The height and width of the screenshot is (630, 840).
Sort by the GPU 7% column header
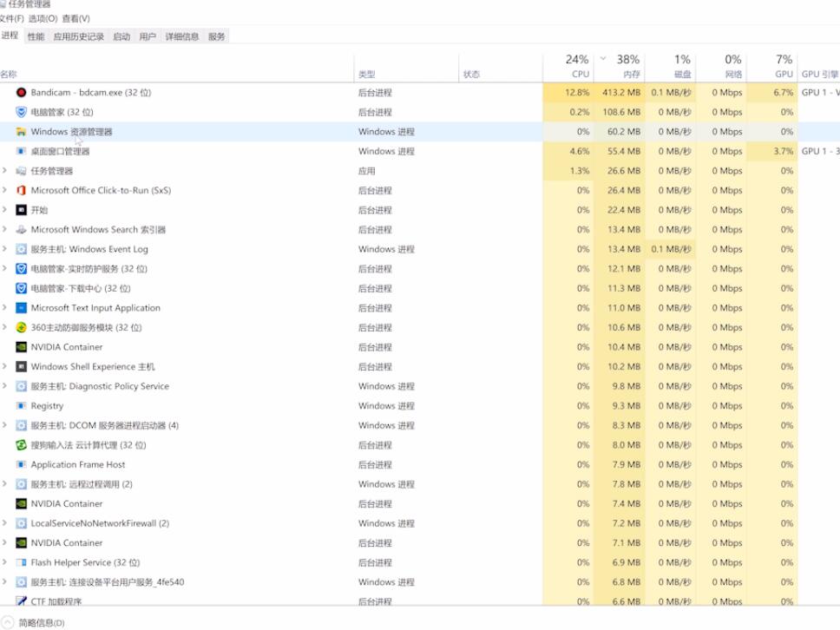click(772, 68)
